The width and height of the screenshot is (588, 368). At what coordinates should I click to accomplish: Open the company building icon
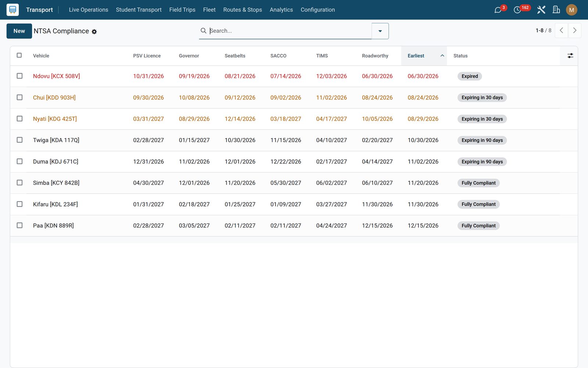[556, 10]
